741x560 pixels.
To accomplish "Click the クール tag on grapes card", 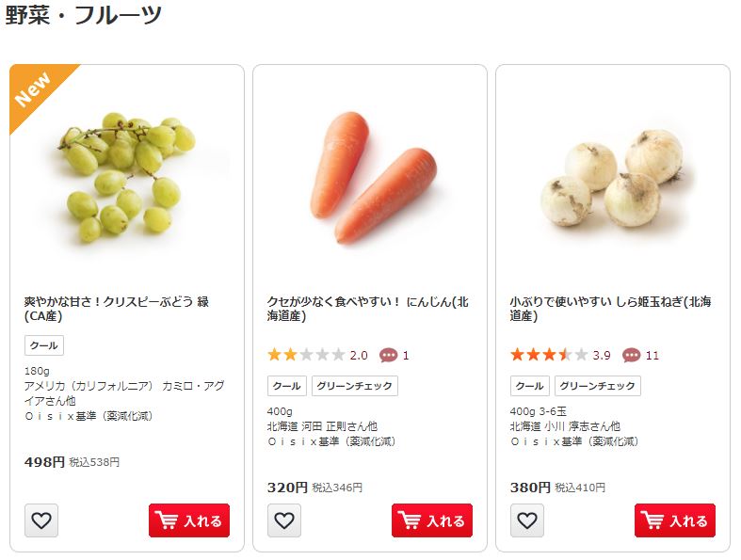I will click(x=44, y=345).
